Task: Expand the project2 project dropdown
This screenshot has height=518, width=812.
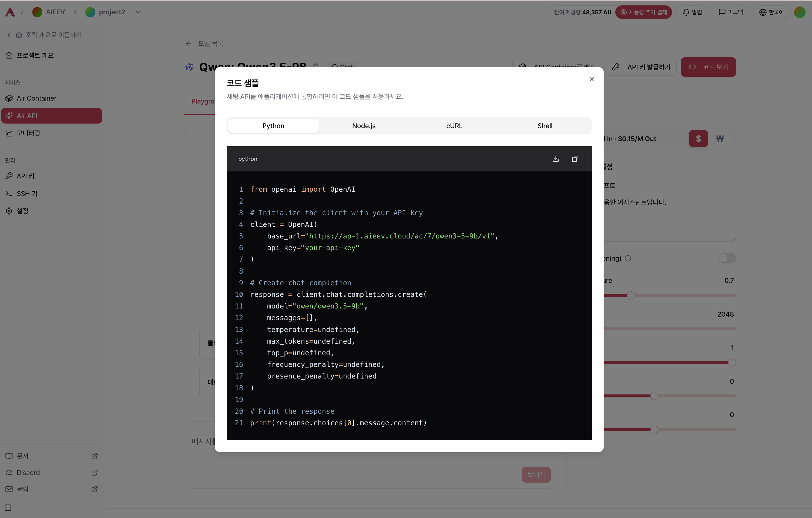Action: pos(138,12)
